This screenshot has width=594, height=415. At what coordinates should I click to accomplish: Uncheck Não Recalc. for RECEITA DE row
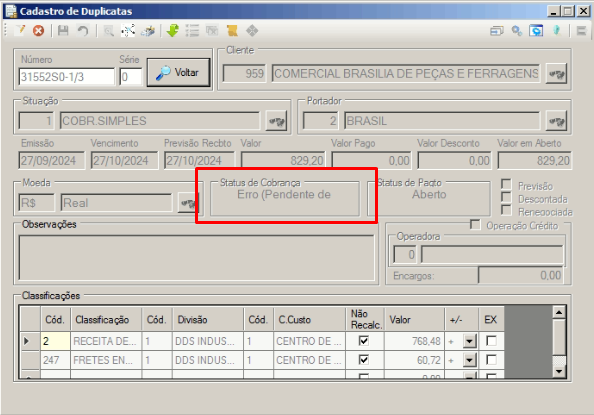tap(364, 341)
